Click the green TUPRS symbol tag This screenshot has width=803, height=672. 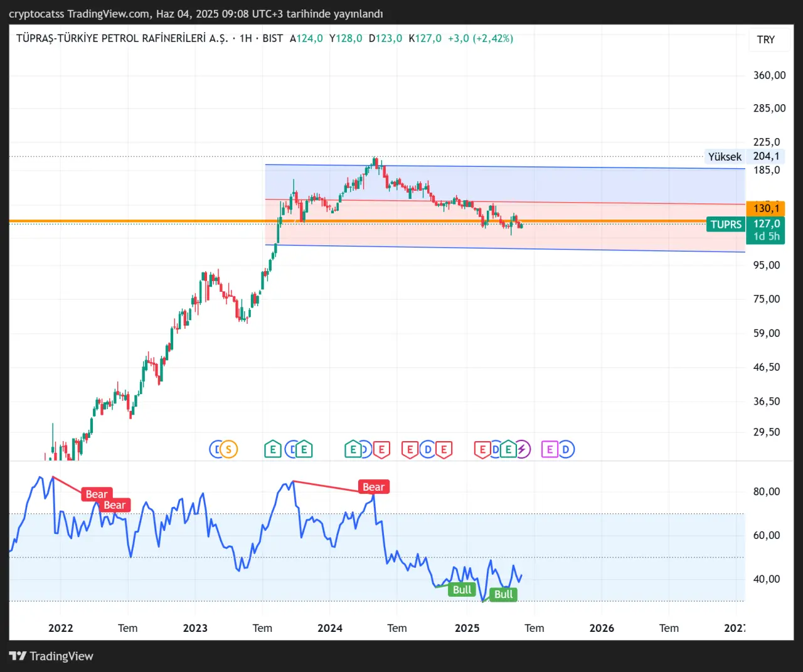coord(726,224)
